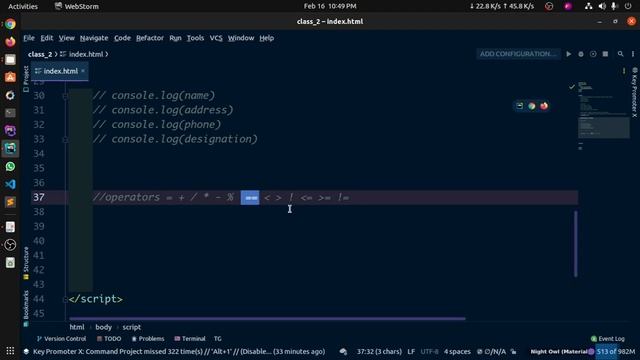
Task: Open the VCS menu
Action: point(216,38)
